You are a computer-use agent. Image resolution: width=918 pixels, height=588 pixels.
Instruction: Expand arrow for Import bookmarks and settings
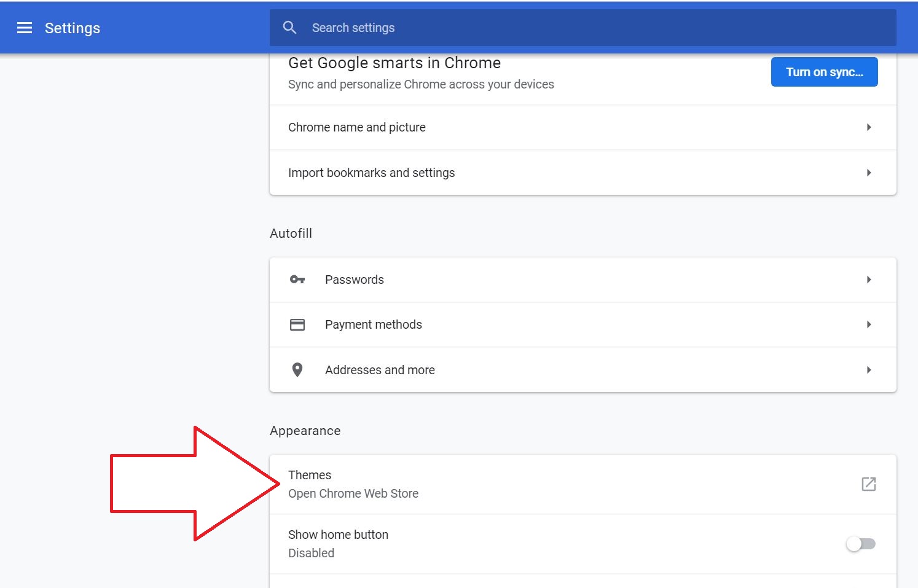pos(868,173)
